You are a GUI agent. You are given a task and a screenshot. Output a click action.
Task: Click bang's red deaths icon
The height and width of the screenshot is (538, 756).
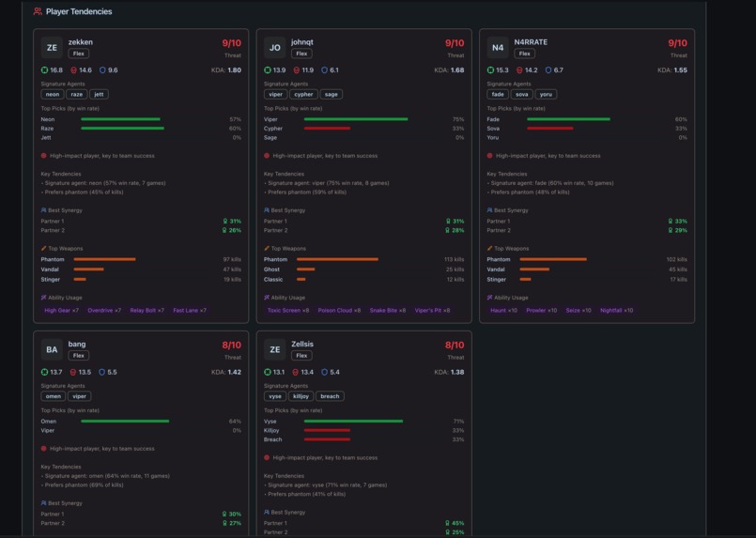coord(73,372)
